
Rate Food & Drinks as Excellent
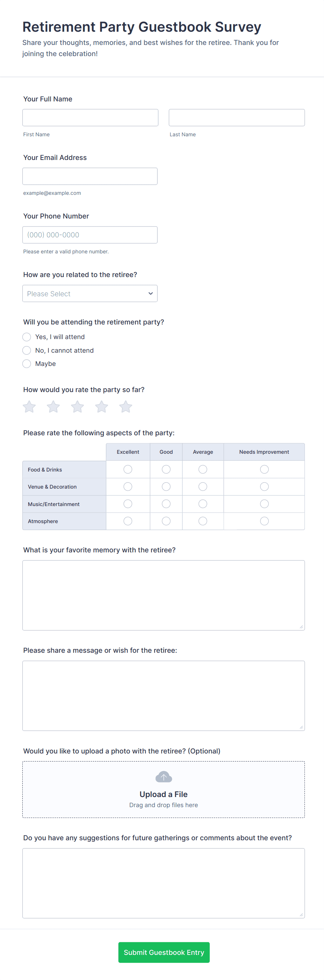click(x=128, y=469)
